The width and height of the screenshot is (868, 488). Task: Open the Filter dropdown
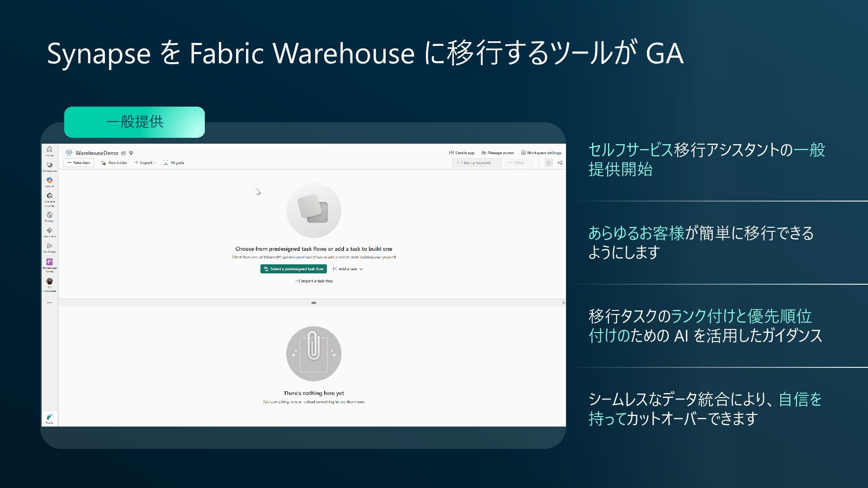519,163
